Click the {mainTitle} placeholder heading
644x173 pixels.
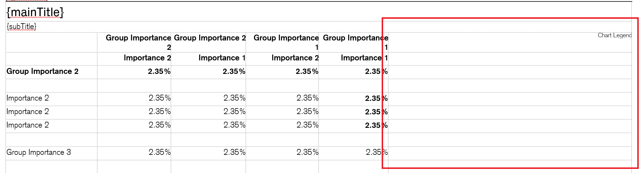(35, 12)
